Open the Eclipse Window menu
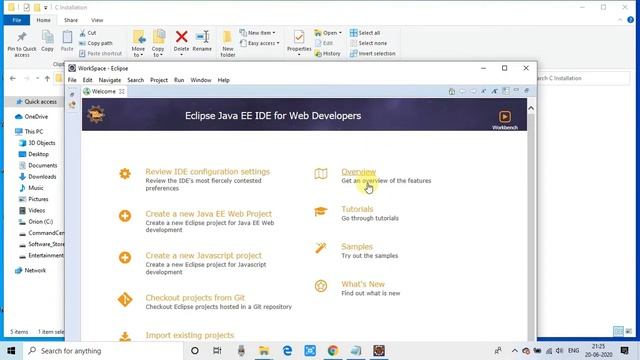640x360 pixels. [x=201, y=80]
